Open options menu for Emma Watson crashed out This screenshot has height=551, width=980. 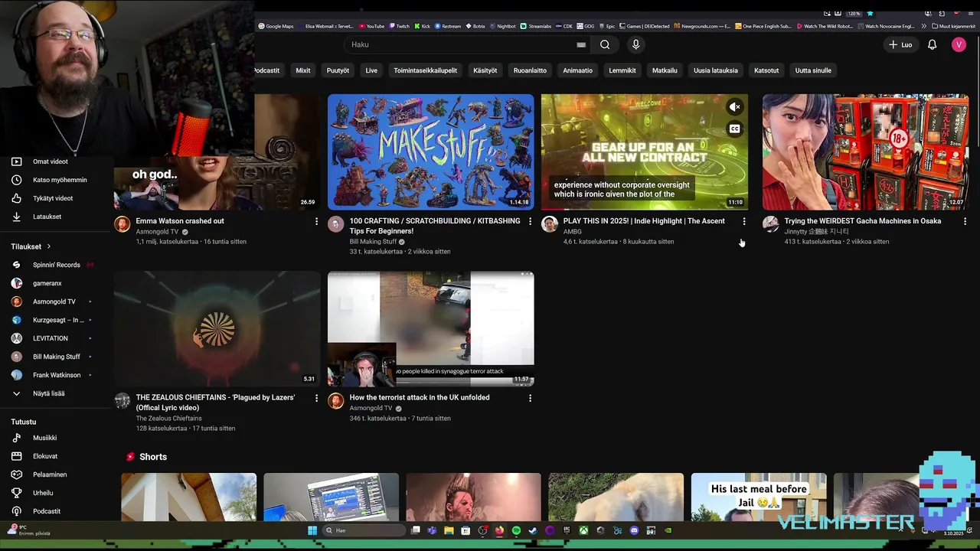(x=316, y=221)
